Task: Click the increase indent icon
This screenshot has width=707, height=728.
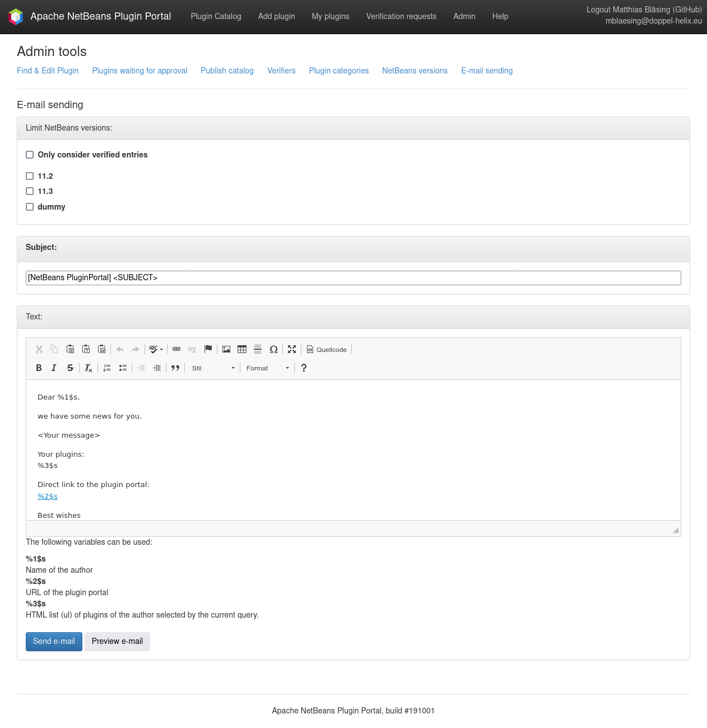Action: [157, 368]
